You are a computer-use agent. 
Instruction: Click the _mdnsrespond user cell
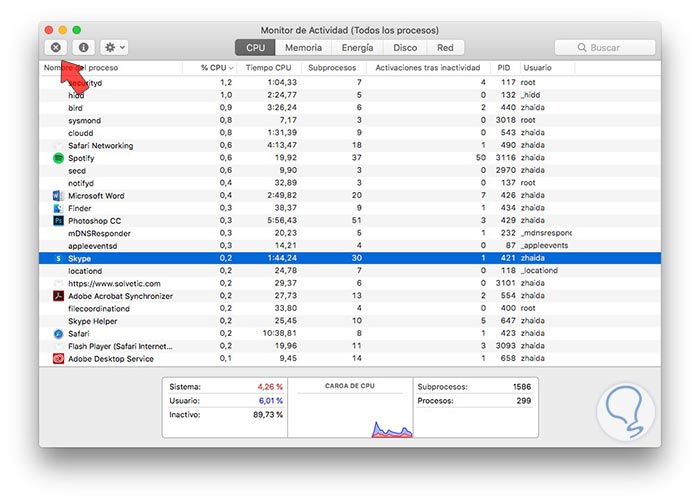(546, 233)
